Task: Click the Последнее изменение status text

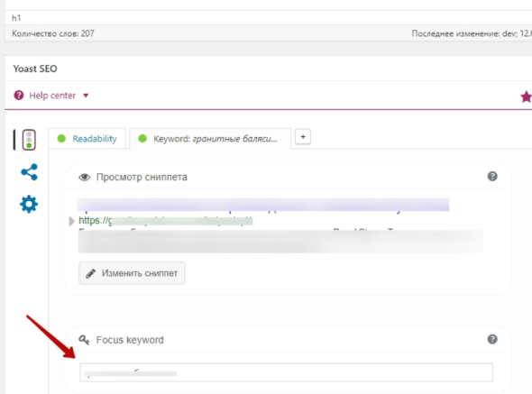Action: pyautogui.click(x=472, y=33)
